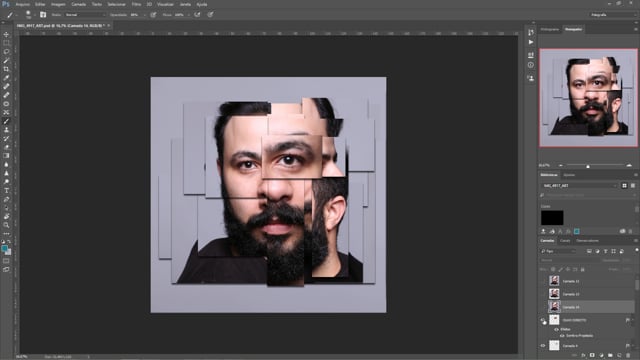640x360 pixels.
Task: Click the Navigator preview thumbnail
Action: pyautogui.click(x=588, y=98)
